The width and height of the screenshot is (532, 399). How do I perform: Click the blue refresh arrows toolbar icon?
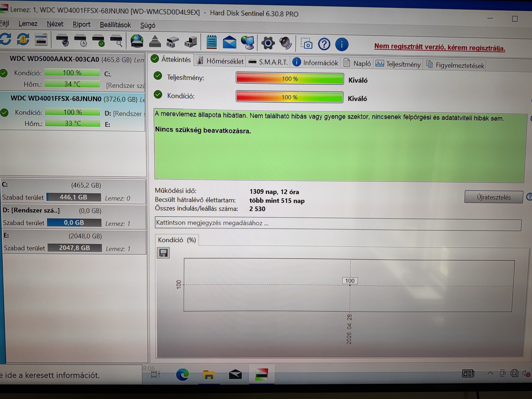point(5,39)
